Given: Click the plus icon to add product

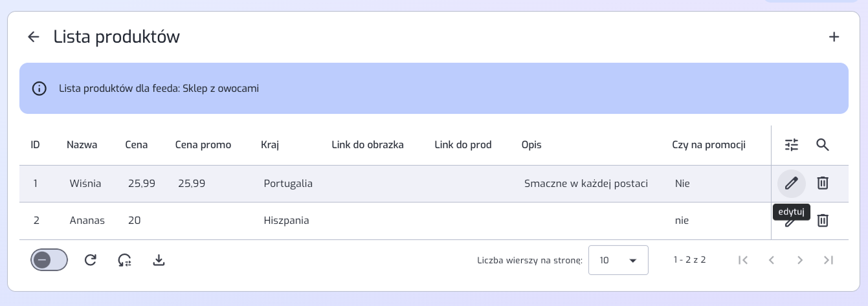Looking at the screenshot, I should [x=834, y=37].
